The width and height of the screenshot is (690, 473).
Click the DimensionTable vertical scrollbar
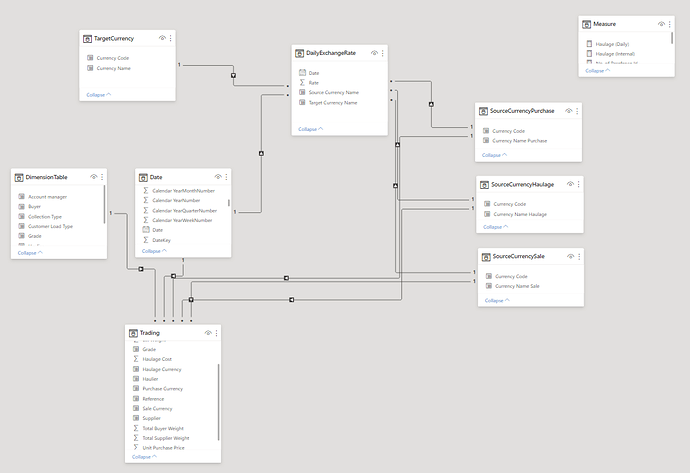pyautogui.click(x=104, y=204)
